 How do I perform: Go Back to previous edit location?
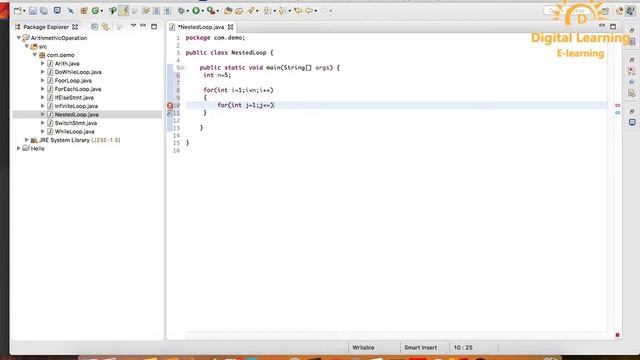298,11
